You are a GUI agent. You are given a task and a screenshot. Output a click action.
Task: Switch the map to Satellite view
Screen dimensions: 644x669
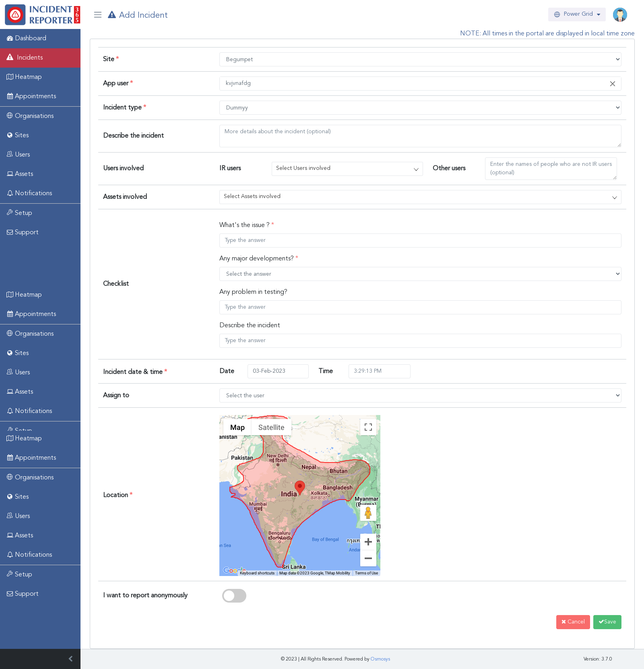click(271, 427)
